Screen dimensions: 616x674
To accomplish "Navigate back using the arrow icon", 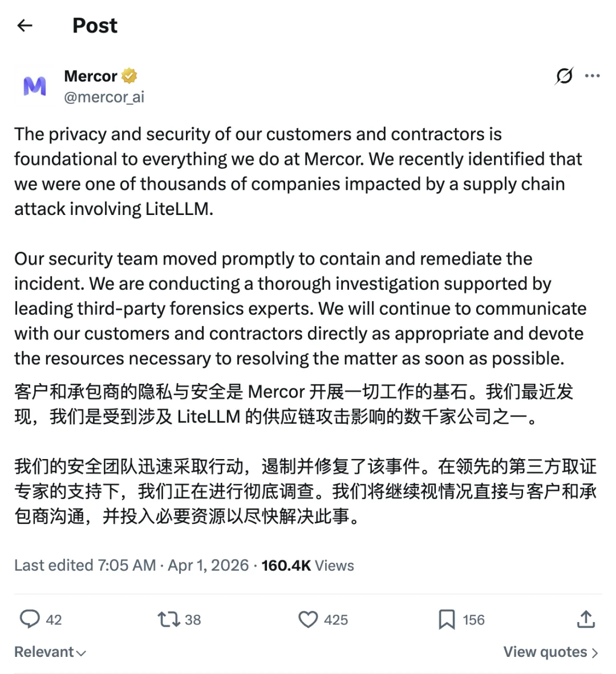I will pos(25,25).
